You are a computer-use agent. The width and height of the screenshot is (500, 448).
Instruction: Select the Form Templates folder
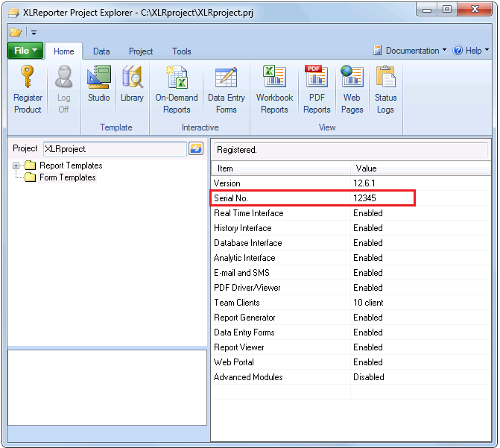(x=60, y=177)
